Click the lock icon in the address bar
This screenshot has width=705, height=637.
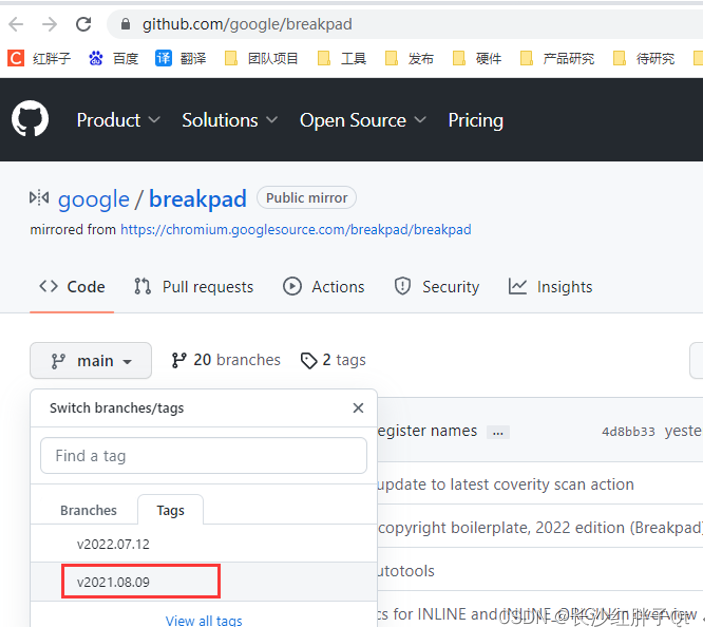tap(125, 24)
